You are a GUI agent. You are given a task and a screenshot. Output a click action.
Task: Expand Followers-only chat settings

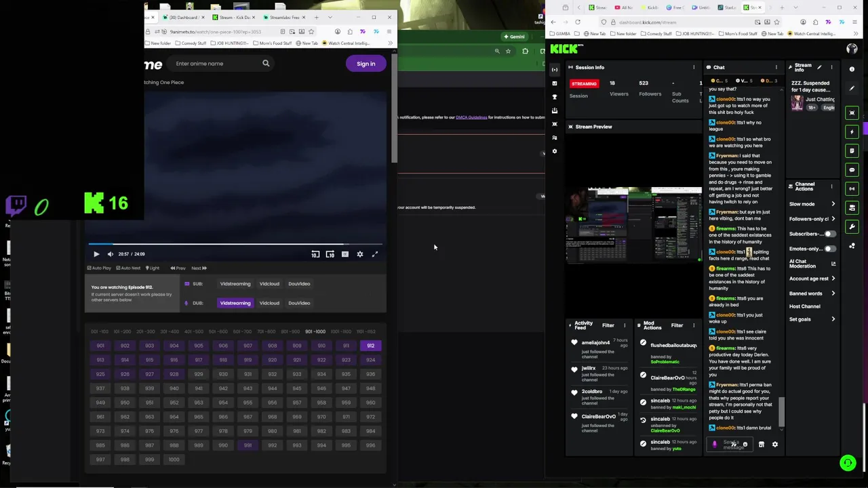812,219
